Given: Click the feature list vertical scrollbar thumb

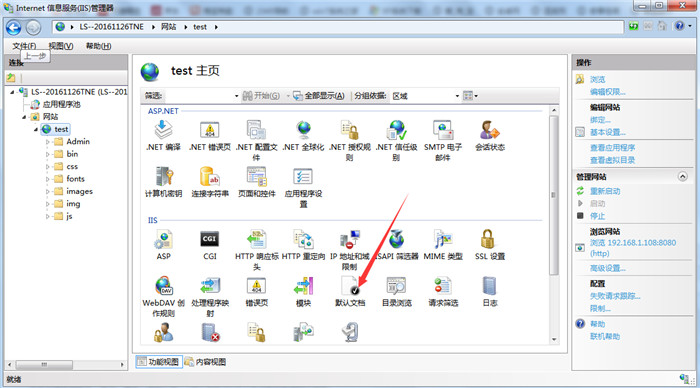Looking at the screenshot, I should click(554, 195).
